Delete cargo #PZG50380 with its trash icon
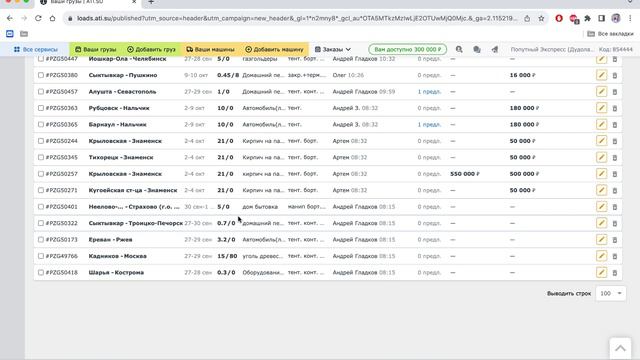Screen dimensions: 640x360 pos(615,76)
